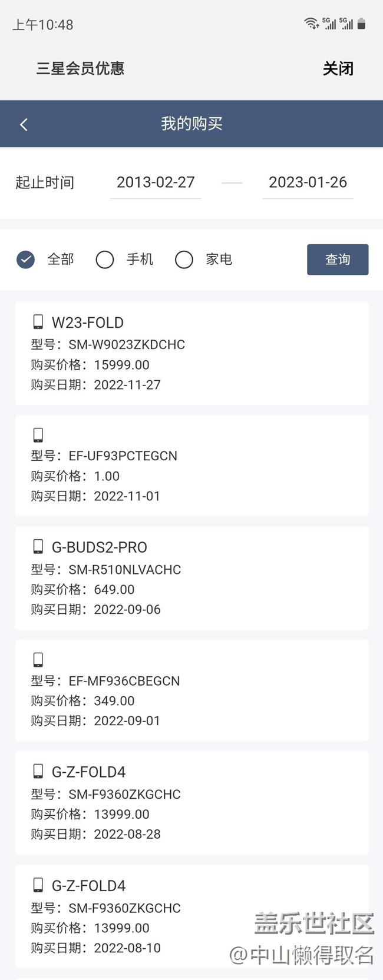Click the 查询 search button
This screenshot has height=980, width=383.
tap(338, 260)
